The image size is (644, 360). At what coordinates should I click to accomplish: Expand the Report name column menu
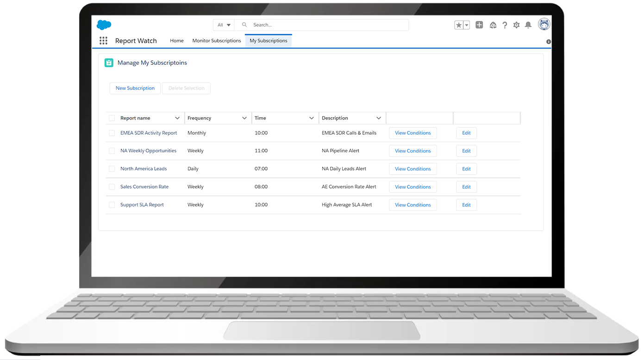(x=177, y=118)
